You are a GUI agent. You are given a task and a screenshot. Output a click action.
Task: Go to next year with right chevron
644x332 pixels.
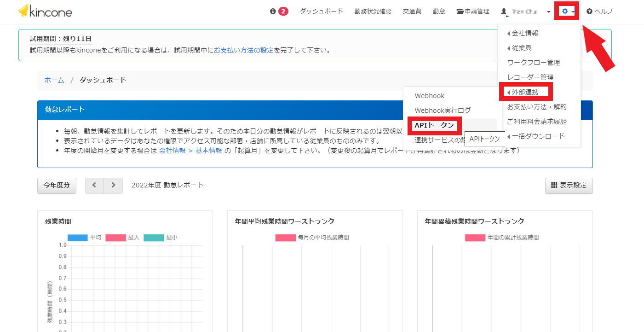(x=113, y=185)
